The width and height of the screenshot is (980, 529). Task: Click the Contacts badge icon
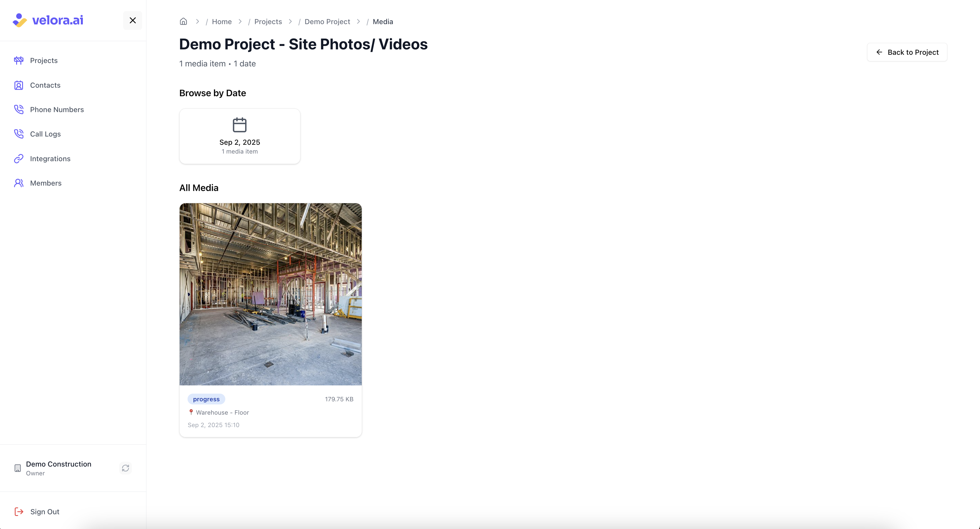19,85
